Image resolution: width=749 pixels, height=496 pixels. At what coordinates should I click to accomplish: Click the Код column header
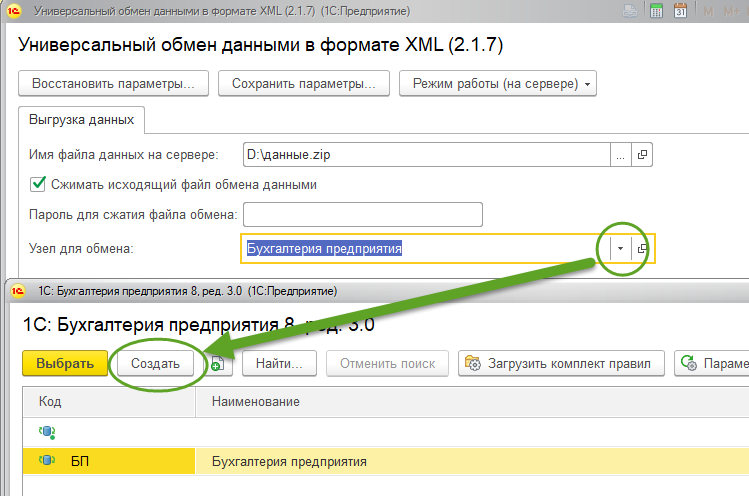tap(109, 401)
